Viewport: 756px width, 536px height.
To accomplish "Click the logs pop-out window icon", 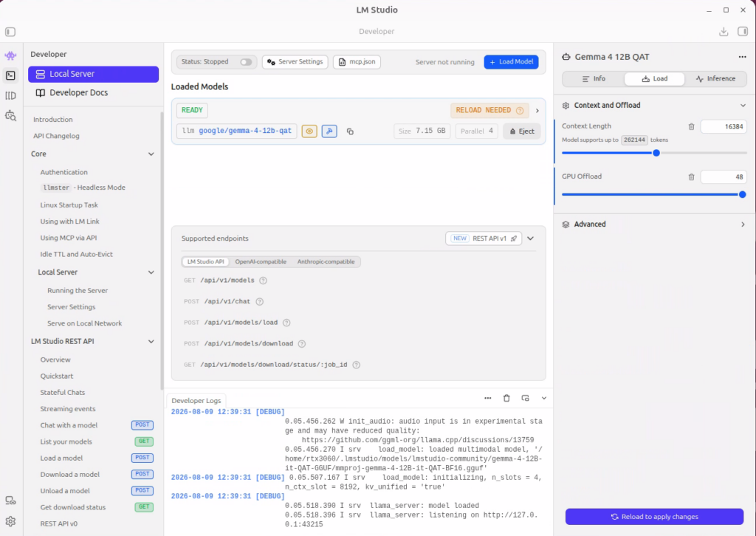I will click(x=525, y=398).
